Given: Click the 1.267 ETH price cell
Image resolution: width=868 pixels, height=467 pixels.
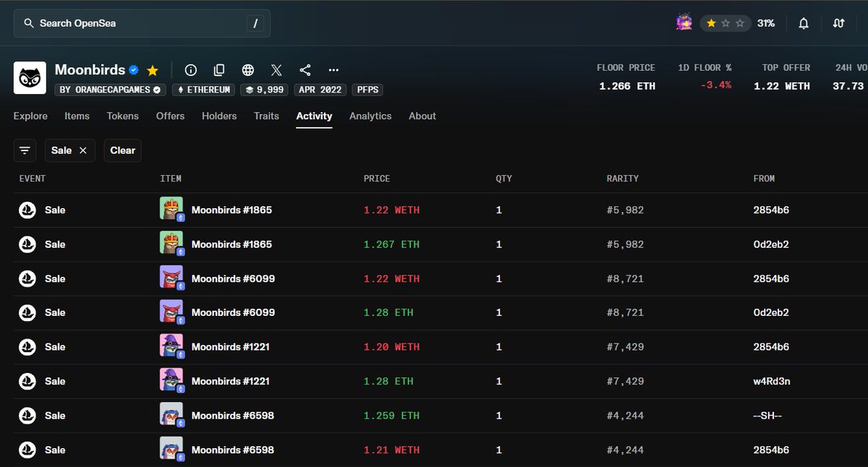Looking at the screenshot, I should [391, 244].
